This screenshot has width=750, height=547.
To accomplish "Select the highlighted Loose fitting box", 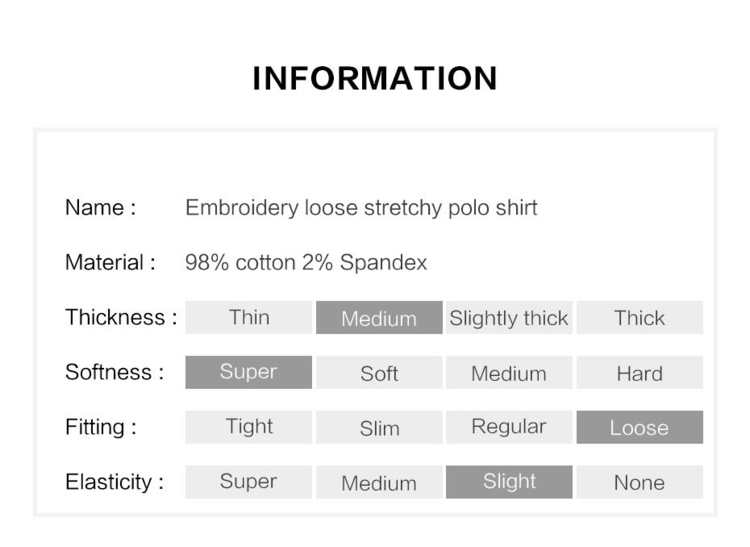I will [640, 427].
